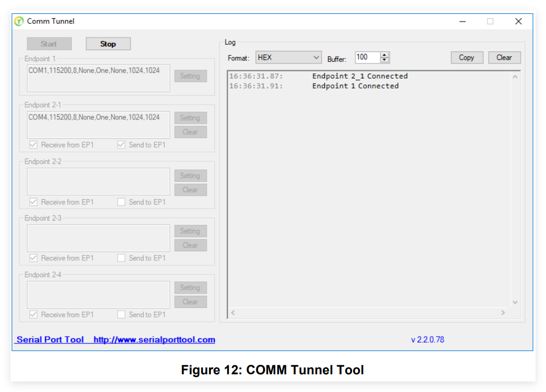Click the greyed Start button
546x392 pixels.
click(x=49, y=44)
